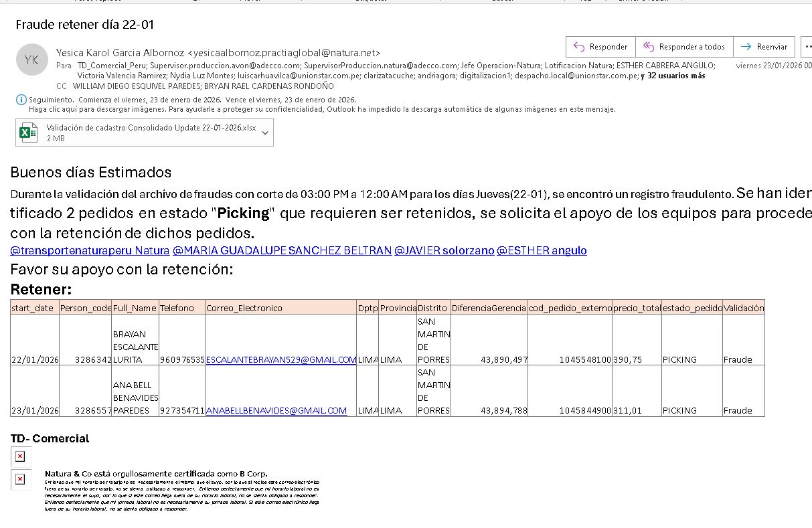Click the @transportenaturaperu Natura mention

click(90, 250)
